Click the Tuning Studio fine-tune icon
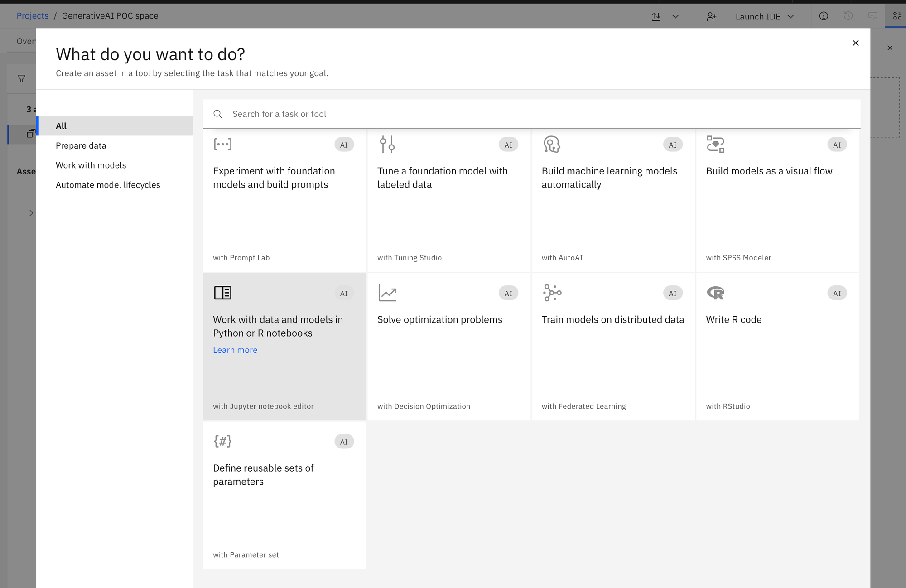Viewport: 906px width, 588px height. 386,144
